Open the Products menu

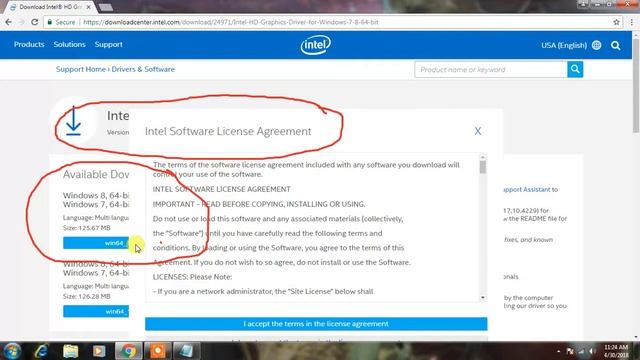click(x=29, y=44)
